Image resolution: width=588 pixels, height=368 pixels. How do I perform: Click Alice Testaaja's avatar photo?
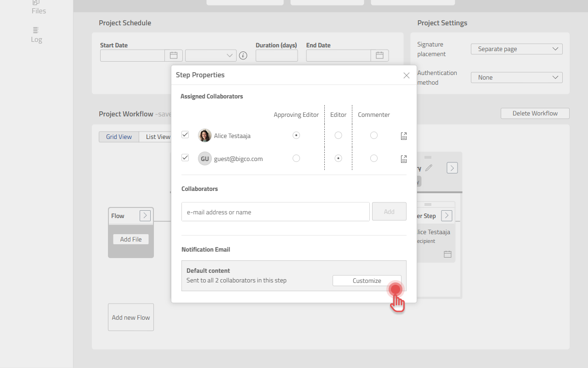pyautogui.click(x=205, y=136)
